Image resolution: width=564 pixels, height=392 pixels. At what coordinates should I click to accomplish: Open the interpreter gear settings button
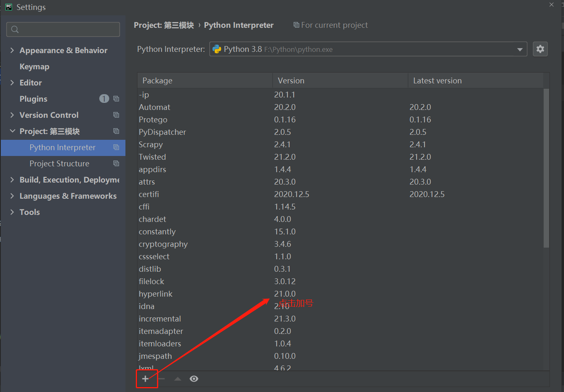(x=540, y=49)
